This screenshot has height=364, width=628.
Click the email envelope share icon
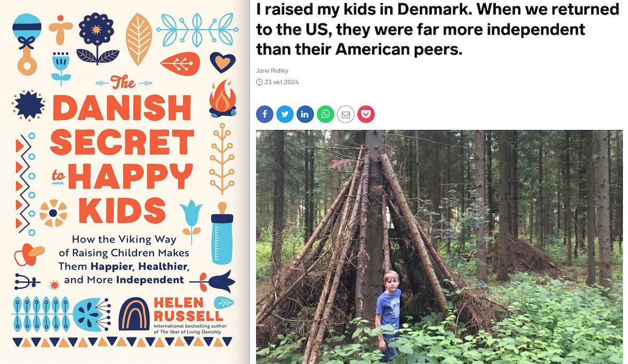pos(345,114)
